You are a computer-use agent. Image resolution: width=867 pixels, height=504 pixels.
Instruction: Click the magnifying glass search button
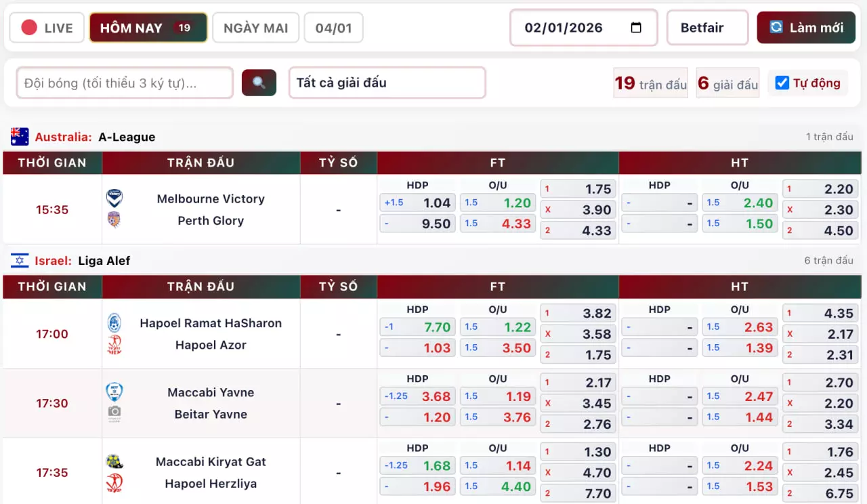click(x=259, y=83)
